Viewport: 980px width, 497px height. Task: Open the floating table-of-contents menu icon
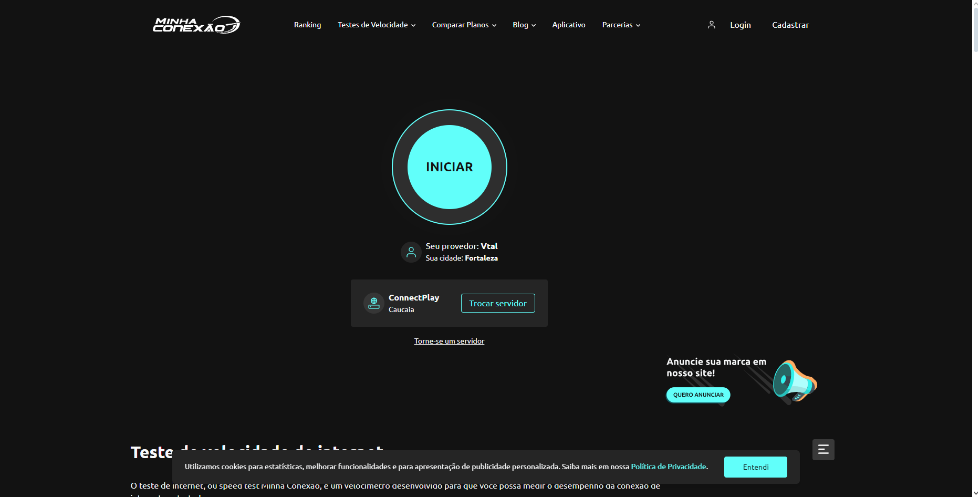click(x=823, y=450)
